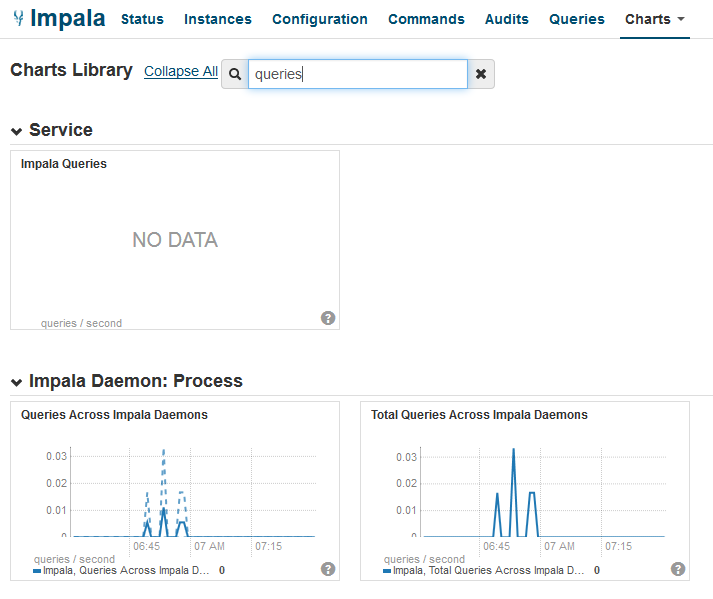Open the Total Queries Across Impala Daemons title
This screenshot has width=713, height=599.
coord(479,415)
